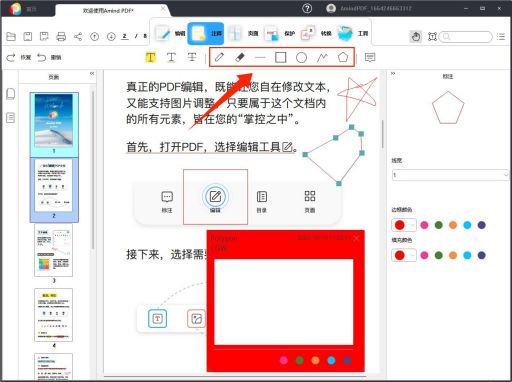Choose green fill color swatch

tap(439, 255)
